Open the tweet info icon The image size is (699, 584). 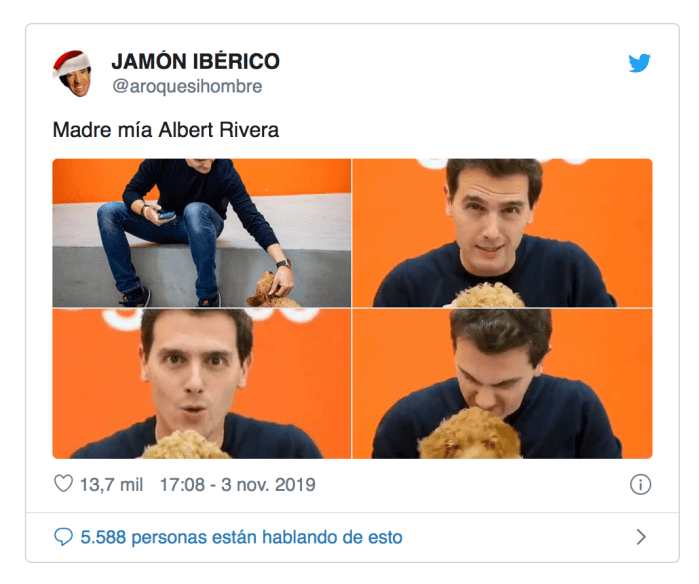point(640,484)
